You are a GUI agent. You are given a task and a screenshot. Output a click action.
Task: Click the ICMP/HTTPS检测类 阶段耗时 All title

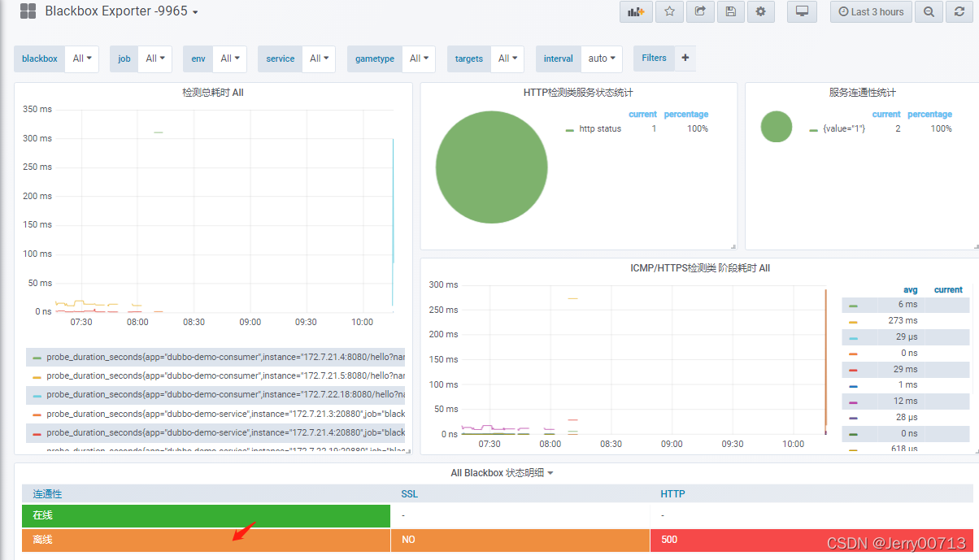coord(700,268)
